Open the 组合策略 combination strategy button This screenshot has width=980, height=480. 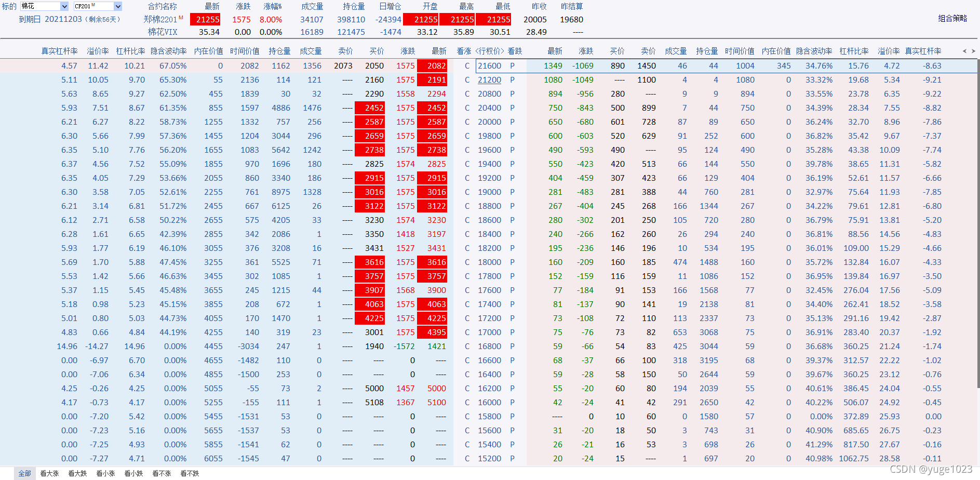pos(952,18)
